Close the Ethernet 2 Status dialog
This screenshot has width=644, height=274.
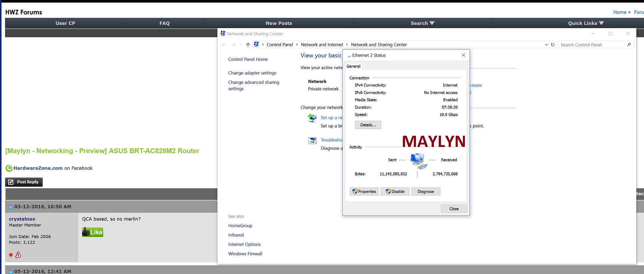coord(454,209)
